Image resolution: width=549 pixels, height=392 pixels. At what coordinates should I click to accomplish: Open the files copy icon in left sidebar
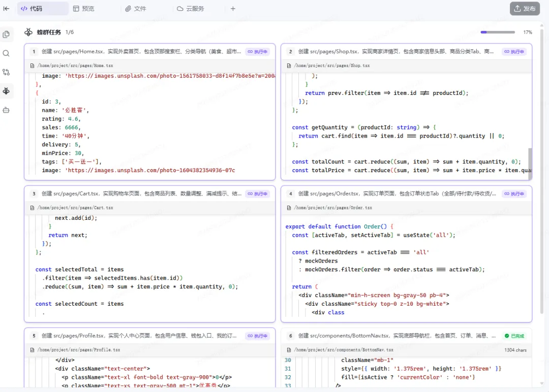pos(6,34)
